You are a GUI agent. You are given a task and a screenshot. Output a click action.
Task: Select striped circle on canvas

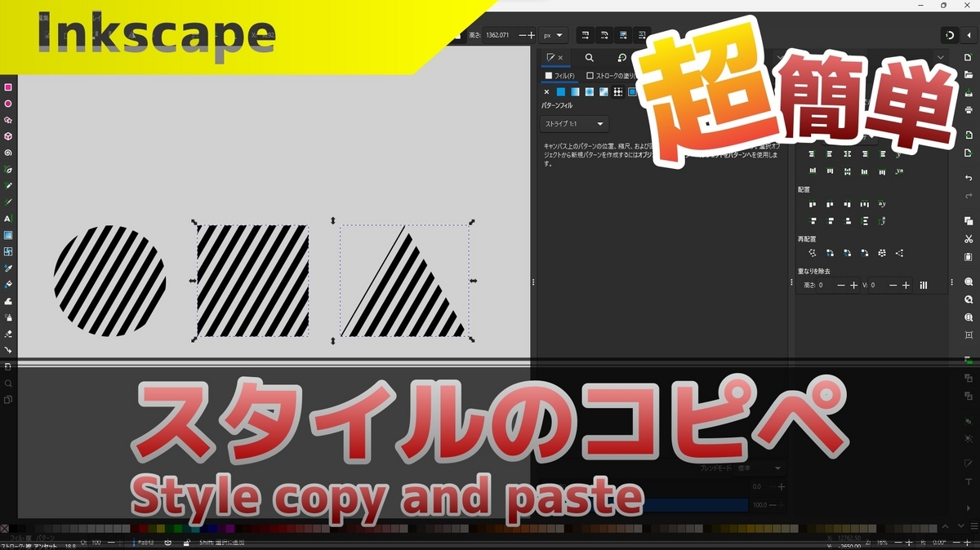point(110,281)
